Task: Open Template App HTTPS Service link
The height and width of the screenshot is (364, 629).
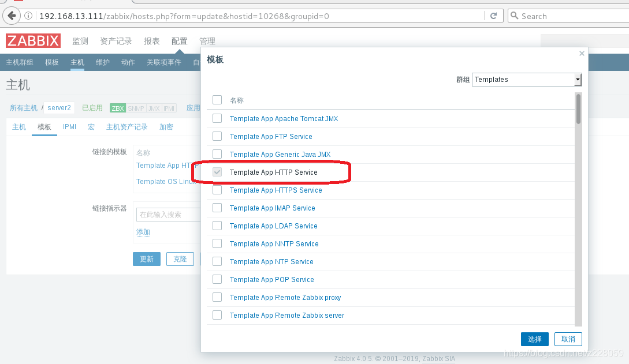Action: click(276, 190)
